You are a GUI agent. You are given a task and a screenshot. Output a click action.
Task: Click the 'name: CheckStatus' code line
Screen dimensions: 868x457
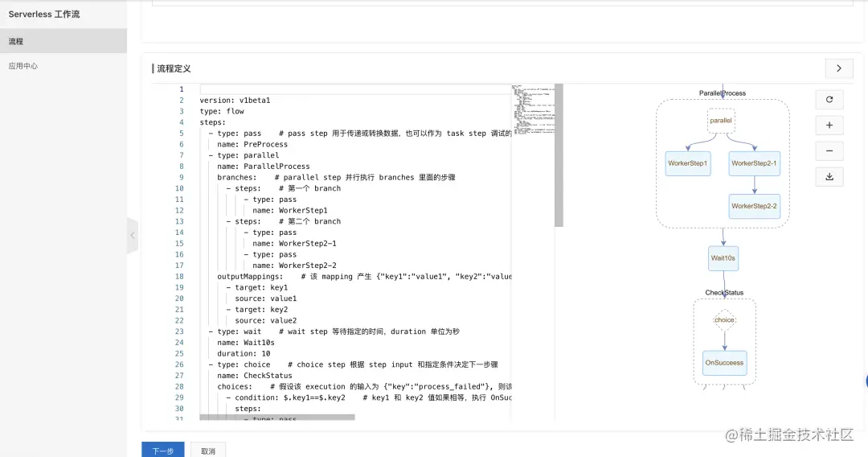coord(255,376)
